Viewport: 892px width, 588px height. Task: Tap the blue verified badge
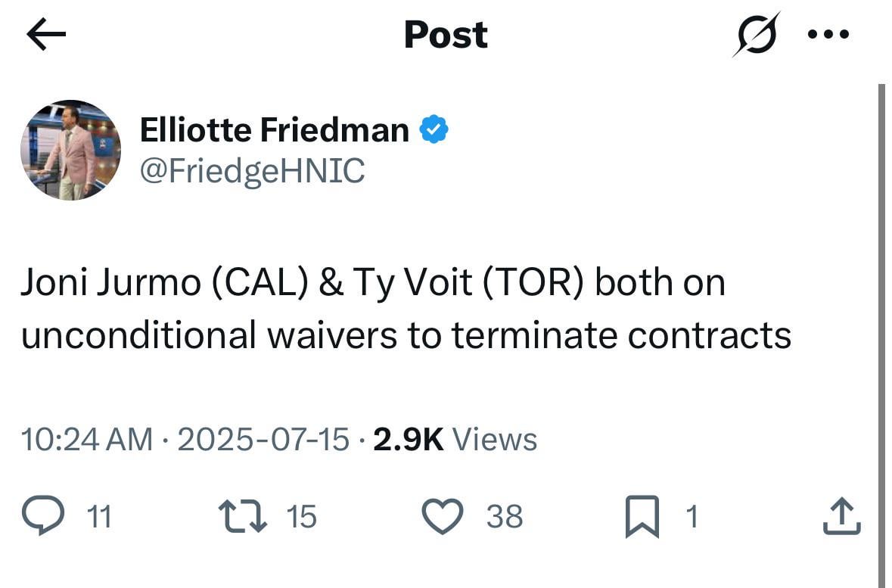click(434, 131)
